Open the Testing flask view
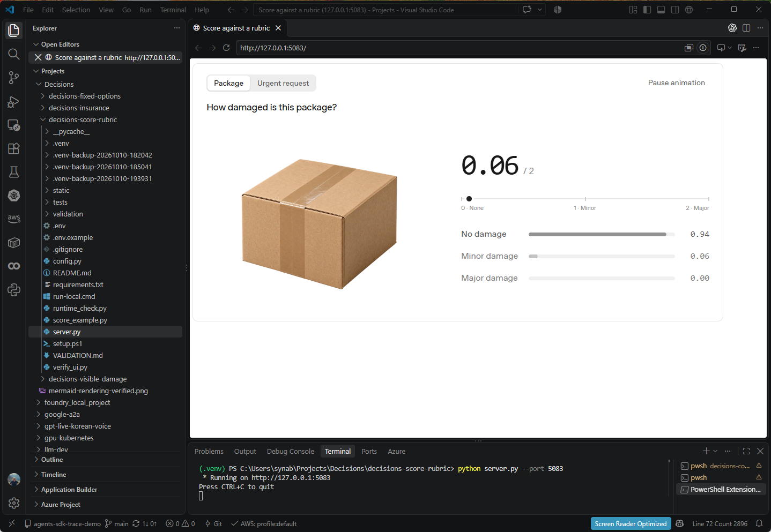Screen dimensions: 771x532 click(14, 172)
